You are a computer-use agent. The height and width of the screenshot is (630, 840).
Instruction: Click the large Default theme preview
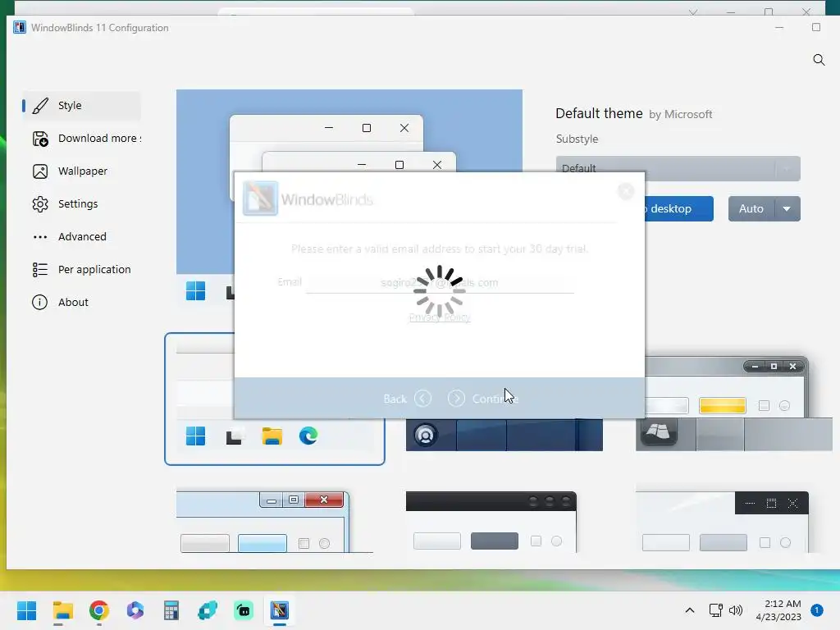(x=349, y=131)
